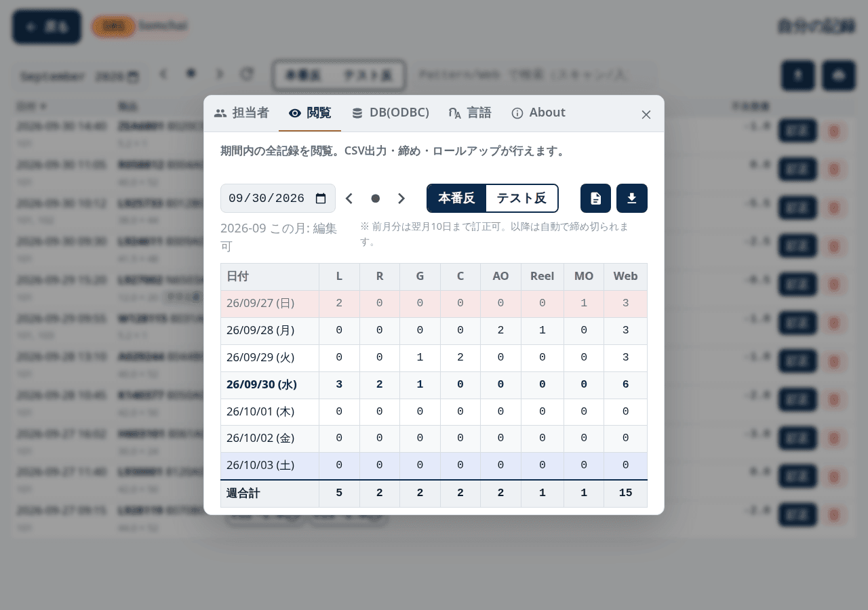Open the About tab
Viewport: 868px width, 610px height.
click(x=538, y=113)
